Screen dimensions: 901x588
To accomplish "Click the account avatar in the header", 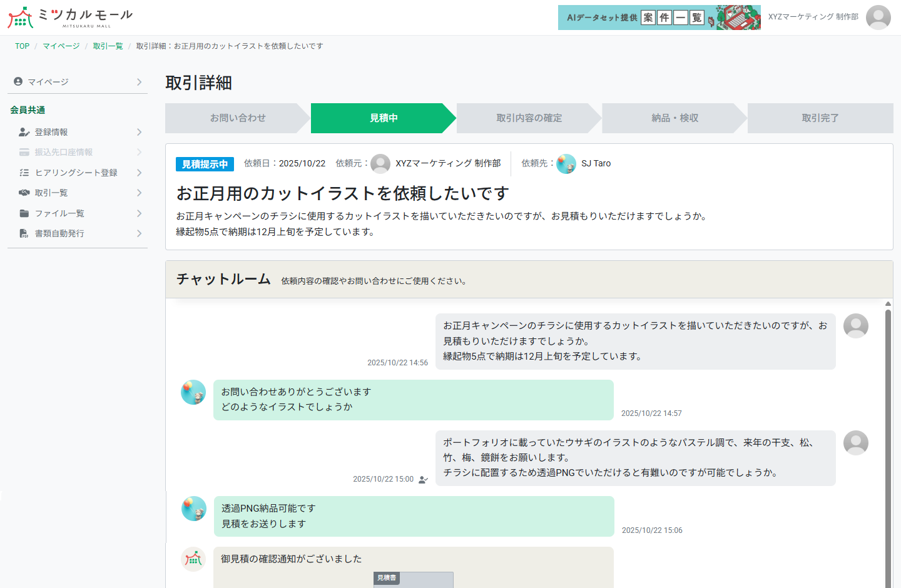I will [x=878, y=18].
